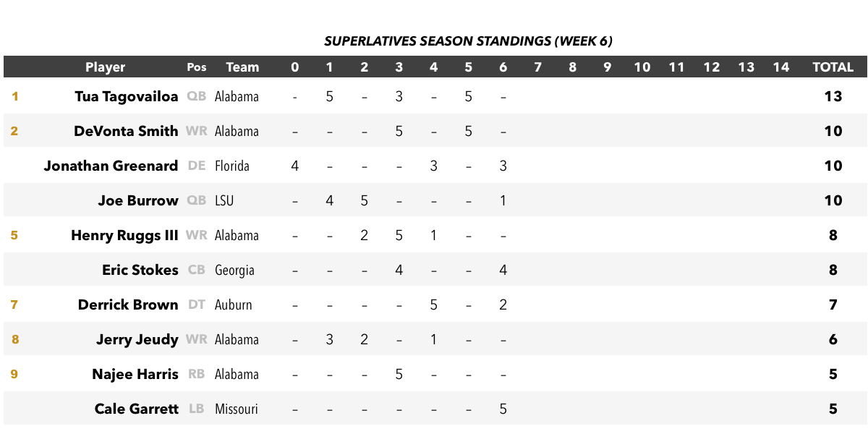The width and height of the screenshot is (868, 434).
Task: Click the LSU team cell
Action: (224, 200)
